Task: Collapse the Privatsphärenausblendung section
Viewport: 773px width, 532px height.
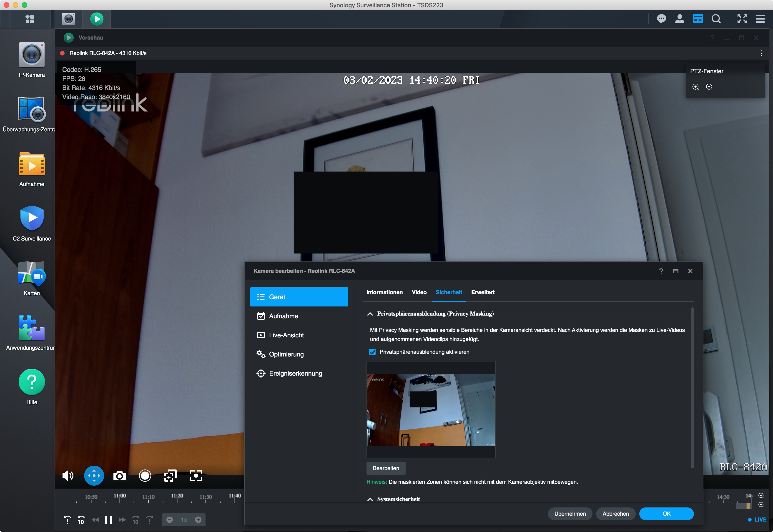Action: (x=370, y=314)
